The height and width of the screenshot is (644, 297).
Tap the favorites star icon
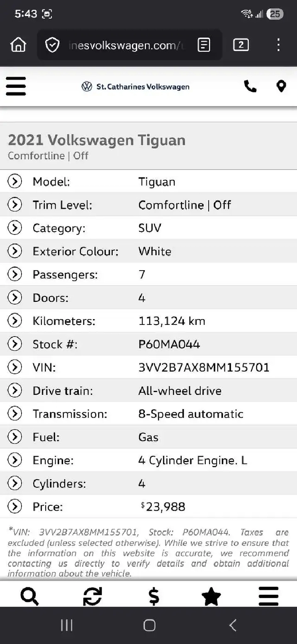[211, 597]
